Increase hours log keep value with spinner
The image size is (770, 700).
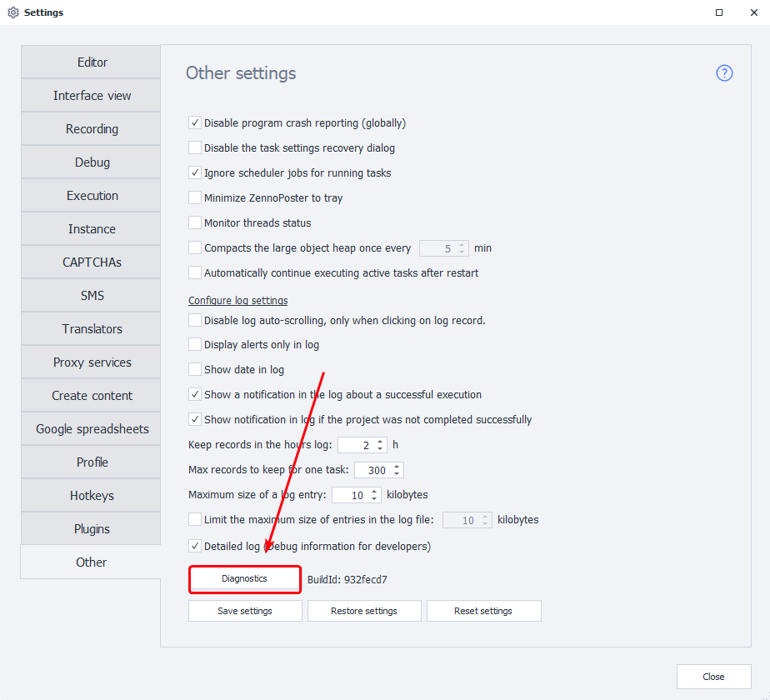(381, 442)
